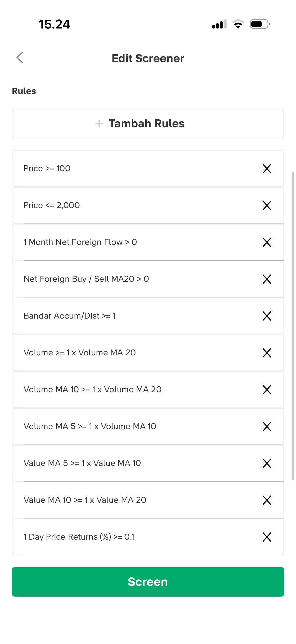Remove the 1 Day Price Returns rule
Image resolution: width=296 pixels, height=644 pixels.
pyautogui.click(x=267, y=537)
